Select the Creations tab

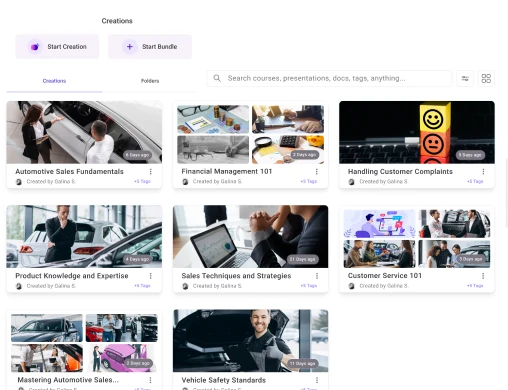tap(54, 81)
